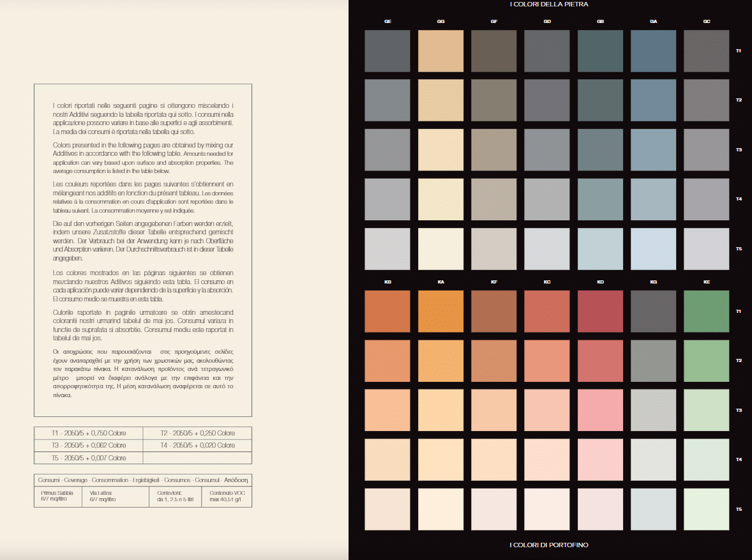
Task: Click the KE column T1 green swatch
Action: 706,311
